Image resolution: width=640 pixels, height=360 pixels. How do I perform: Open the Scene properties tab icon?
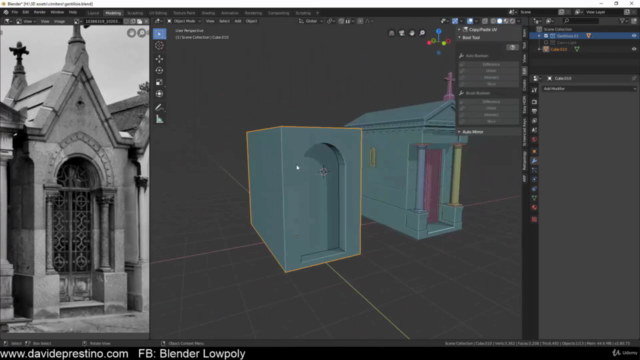click(x=534, y=130)
